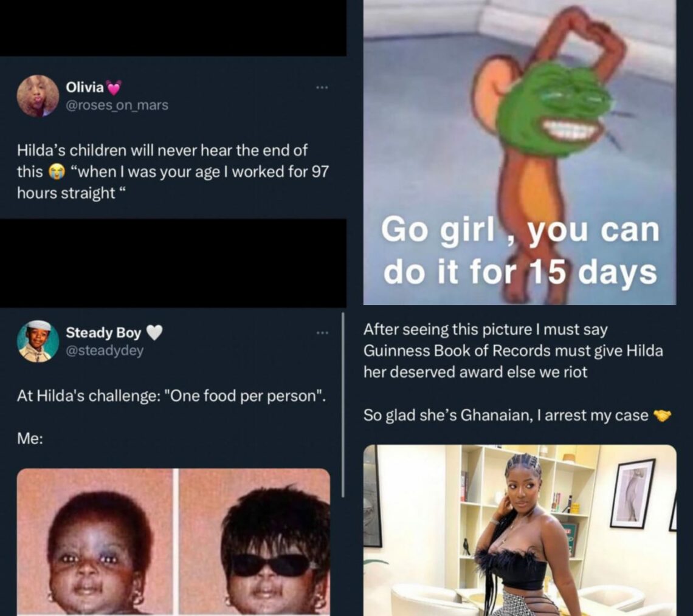693x616 pixels.
Task: Click the handshake emoji after 'arrest my case'
Action: (x=661, y=415)
